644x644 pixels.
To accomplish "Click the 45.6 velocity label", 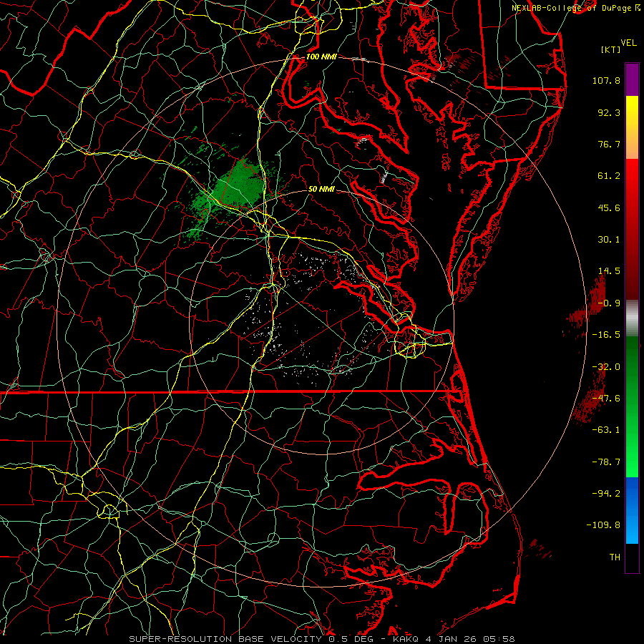I will 609,208.
